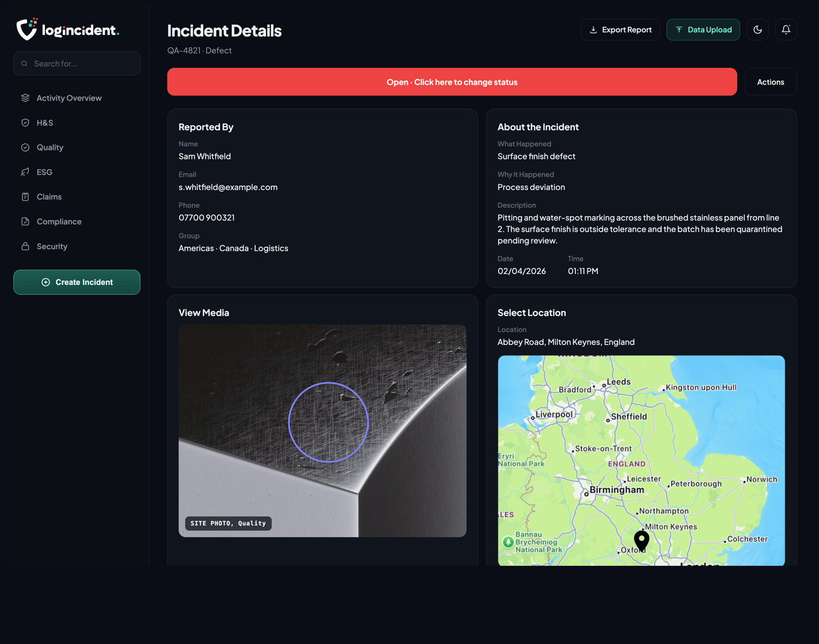Open the Security menu item
The image size is (819, 644).
pos(77,246)
